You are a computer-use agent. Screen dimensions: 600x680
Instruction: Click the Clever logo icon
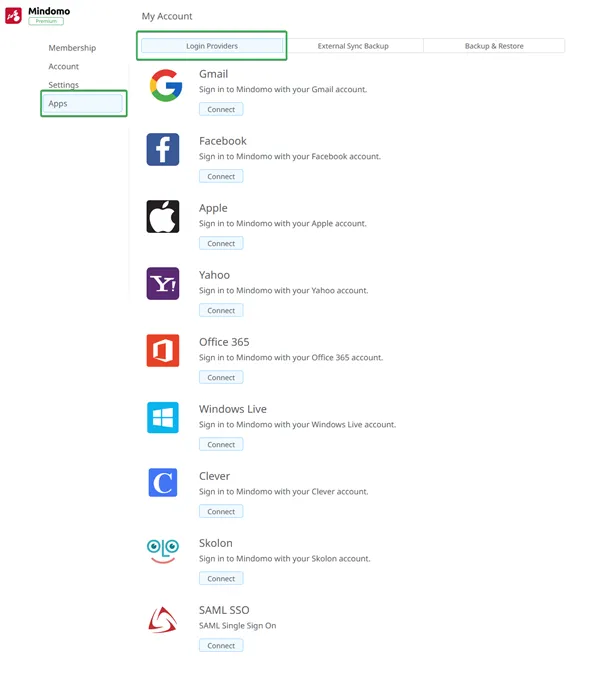click(163, 483)
